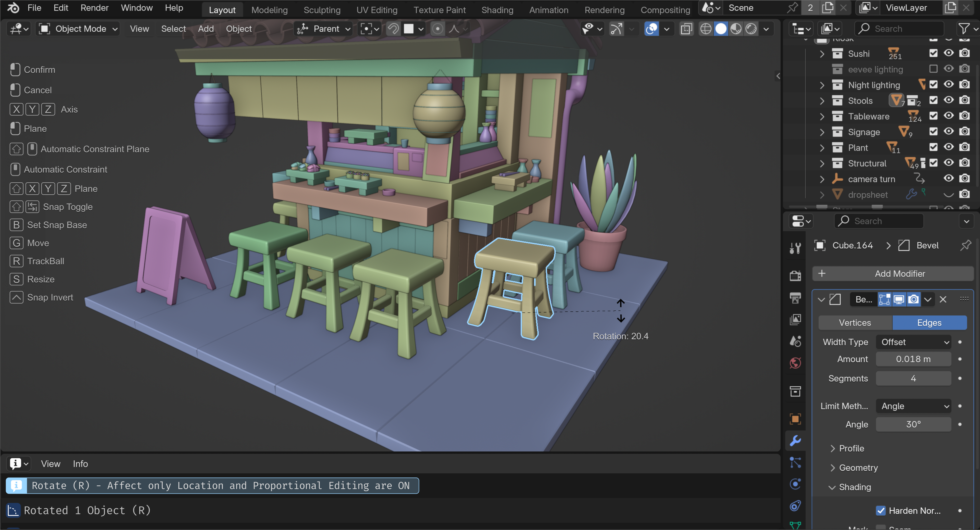Open Object Mode dropdown
The width and height of the screenshot is (980, 530).
(x=78, y=29)
